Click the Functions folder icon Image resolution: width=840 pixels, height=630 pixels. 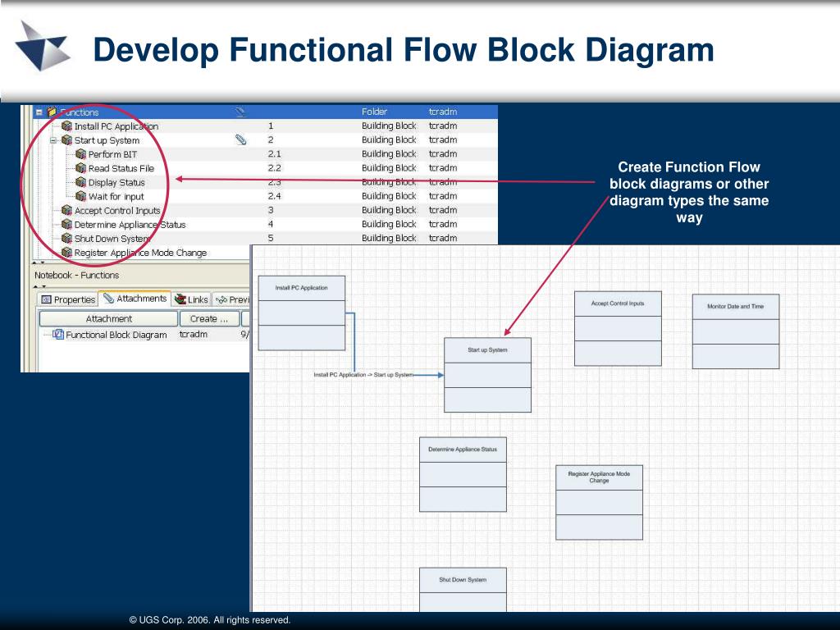click(52, 112)
